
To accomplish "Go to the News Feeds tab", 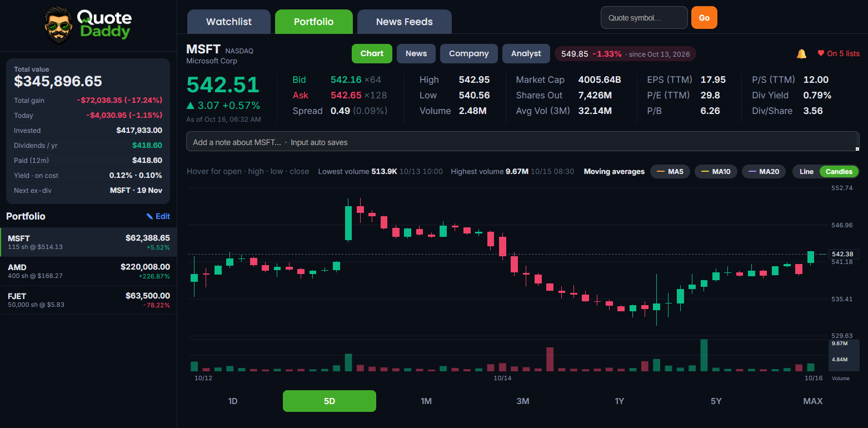I will coord(405,22).
